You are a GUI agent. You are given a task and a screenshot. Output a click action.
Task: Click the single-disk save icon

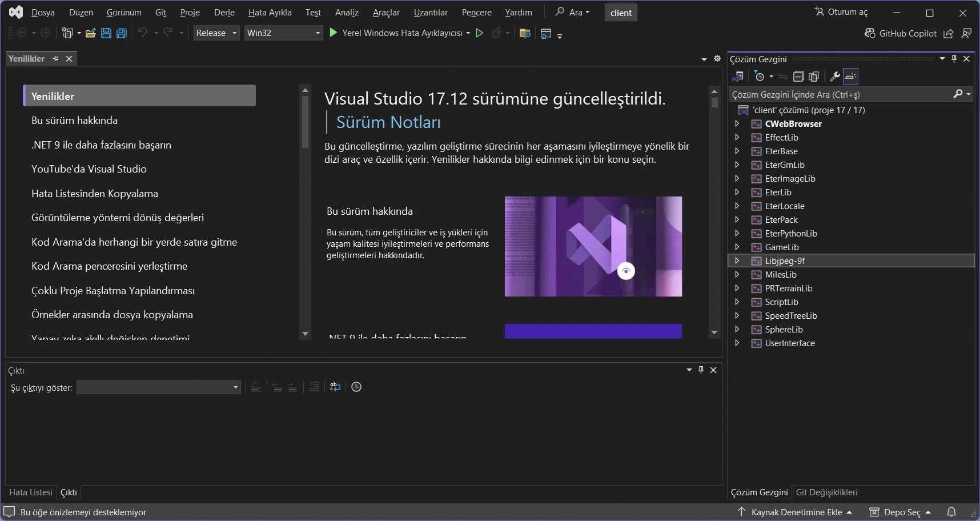coord(106,33)
